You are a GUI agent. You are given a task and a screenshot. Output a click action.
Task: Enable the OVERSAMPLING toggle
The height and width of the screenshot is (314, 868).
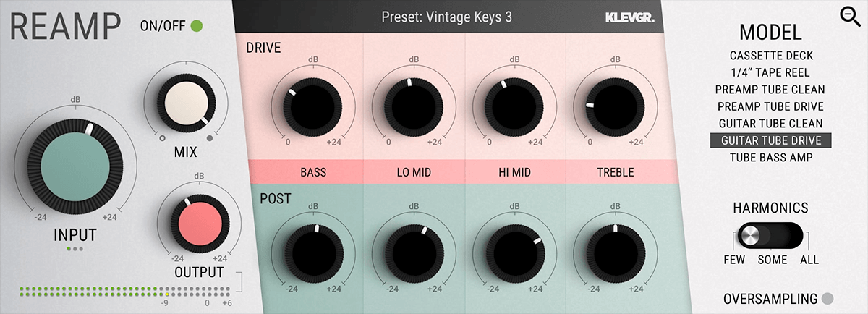pyautogui.click(x=827, y=298)
